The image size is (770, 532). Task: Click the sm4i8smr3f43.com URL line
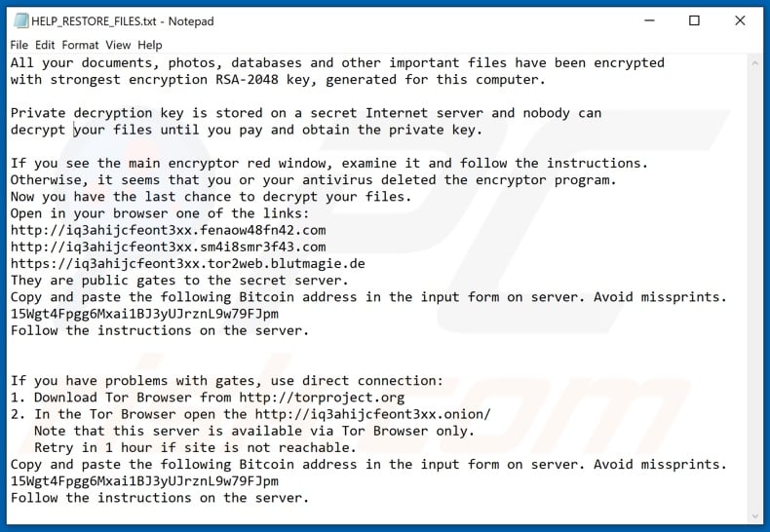[168, 247]
